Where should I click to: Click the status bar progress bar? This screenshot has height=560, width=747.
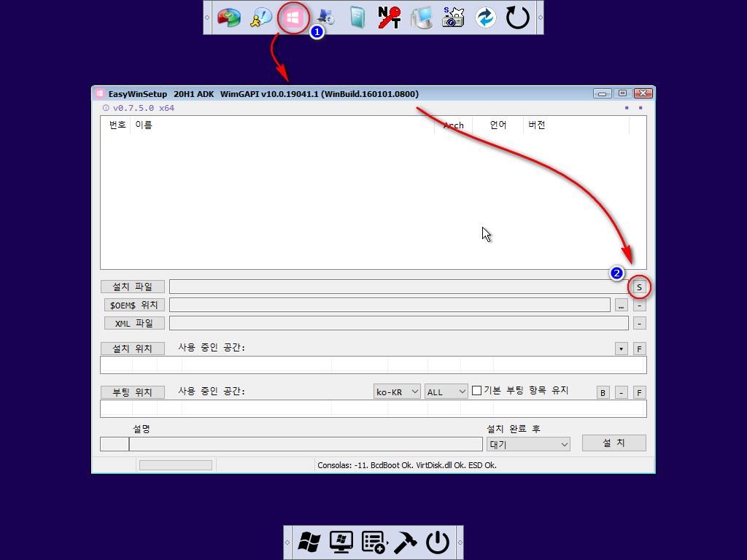point(176,465)
